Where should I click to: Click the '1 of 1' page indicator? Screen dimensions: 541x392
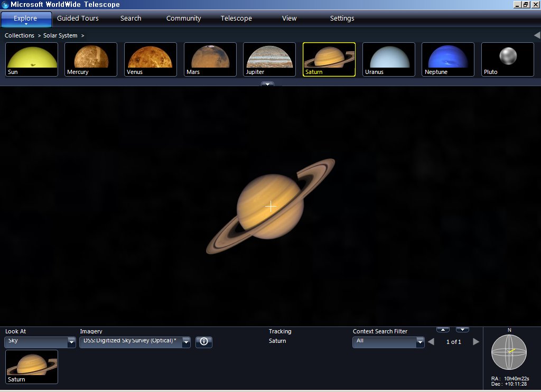(454, 342)
